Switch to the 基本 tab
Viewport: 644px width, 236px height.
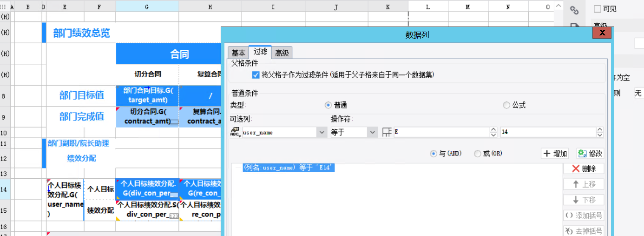[238, 53]
